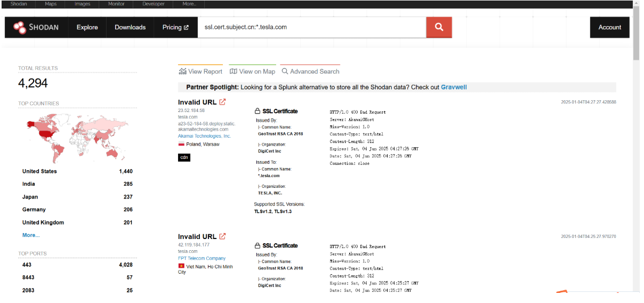Open the Images tab in top bar
Image resolution: width=644 pixels, height=303 pixels.
[82, 4]
